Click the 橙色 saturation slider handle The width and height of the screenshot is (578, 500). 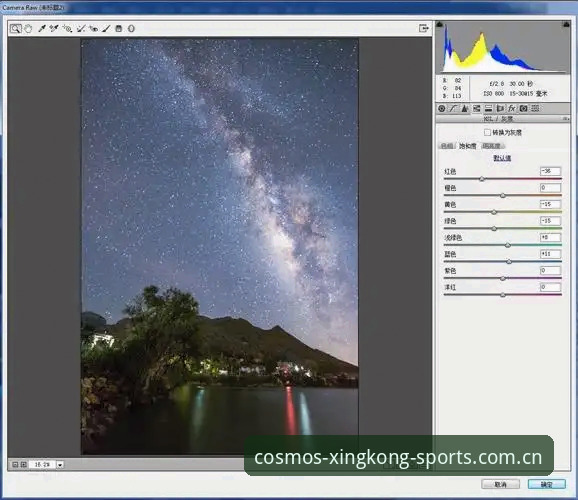[x=503, y=195]
